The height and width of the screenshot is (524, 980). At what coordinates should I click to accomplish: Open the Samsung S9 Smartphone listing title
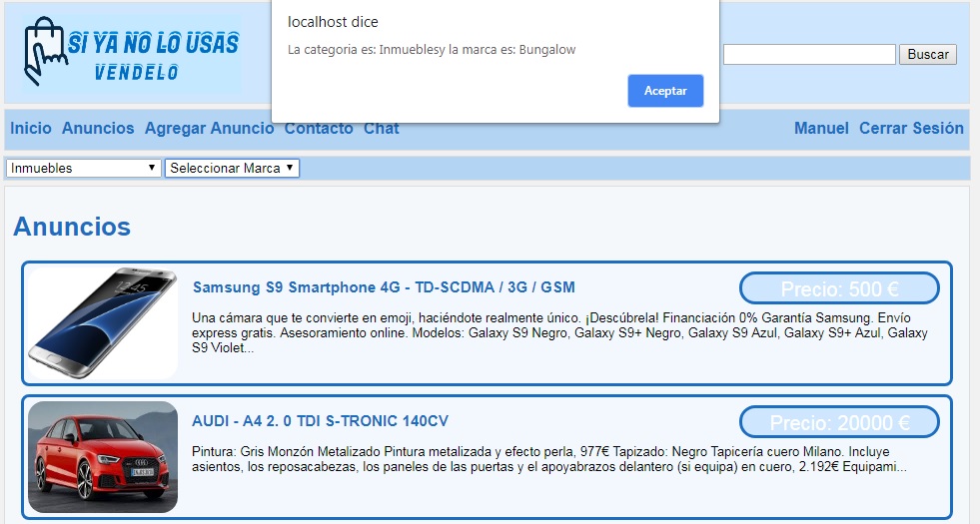[x=384, y=287]
